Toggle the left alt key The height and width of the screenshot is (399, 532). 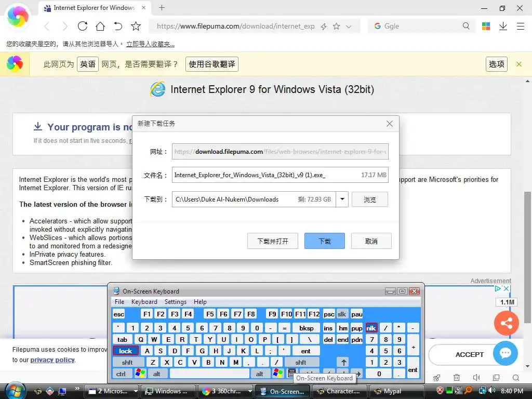pos(157,374)
